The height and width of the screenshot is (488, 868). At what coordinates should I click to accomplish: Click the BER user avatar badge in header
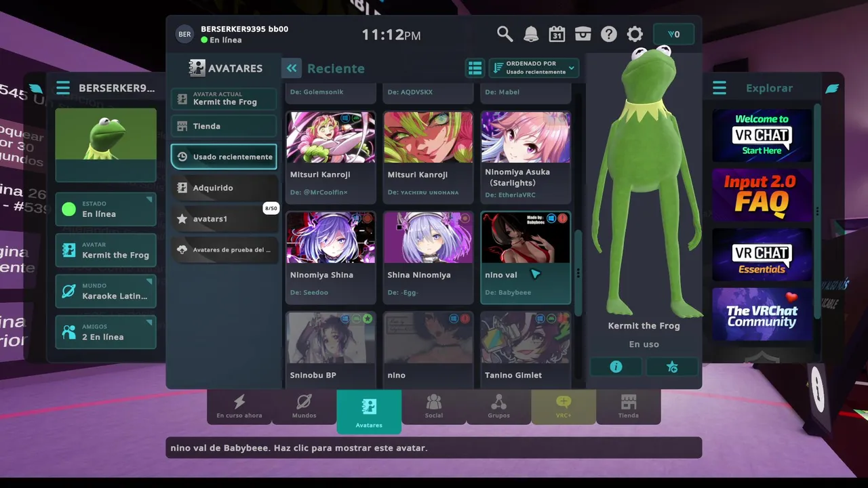[184, 34]
